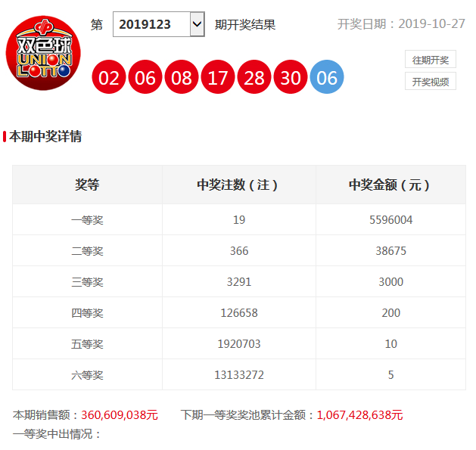476x450 pixels.
Task: Click red ball number 08
Action: coord(182,77)
